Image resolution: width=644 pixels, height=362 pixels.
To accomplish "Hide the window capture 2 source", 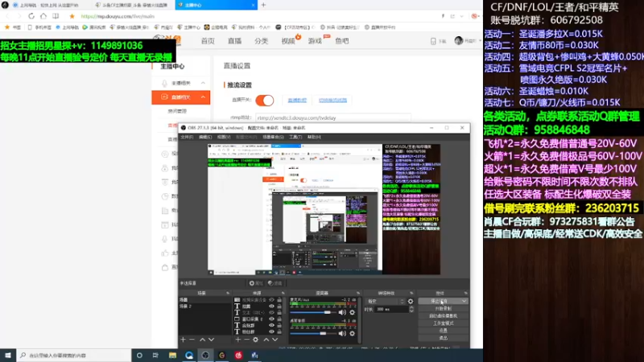I will [x=271, y=319].
